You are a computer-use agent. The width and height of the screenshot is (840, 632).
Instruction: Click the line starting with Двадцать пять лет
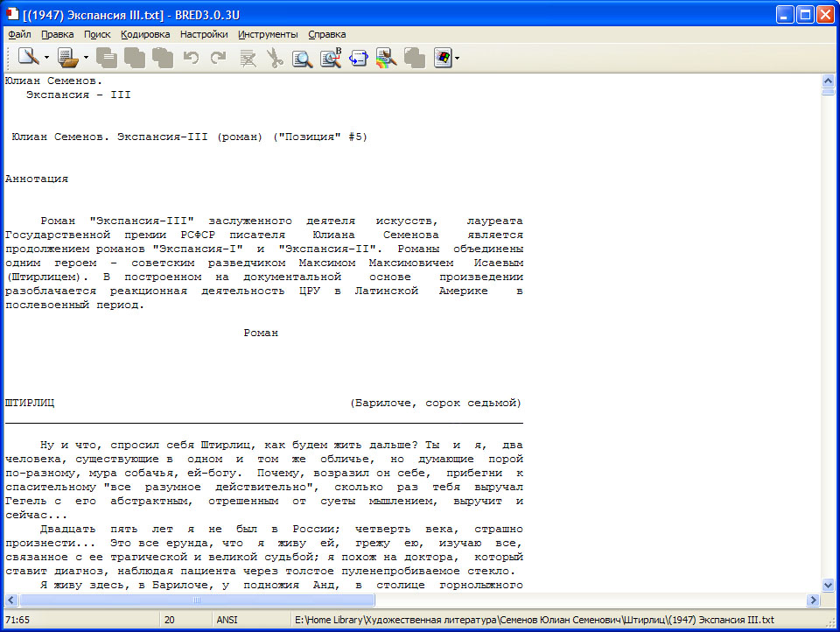pyautogui.click(x=281, y=529)
